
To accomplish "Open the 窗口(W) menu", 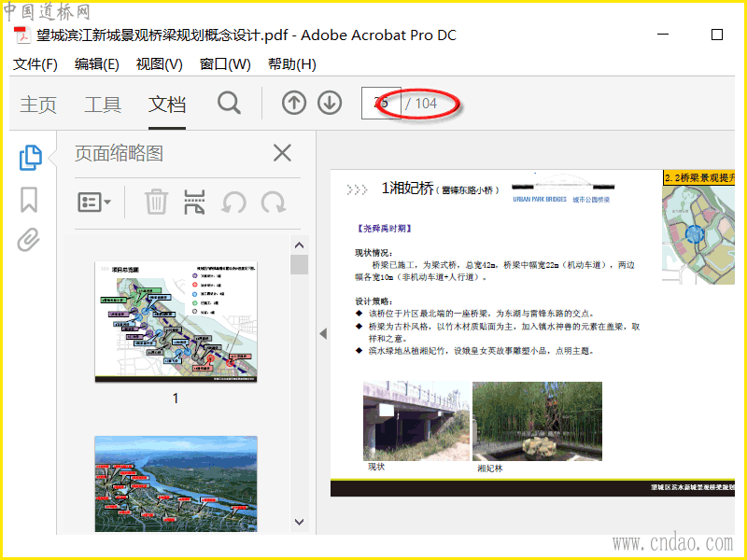I will click(225, 63).
